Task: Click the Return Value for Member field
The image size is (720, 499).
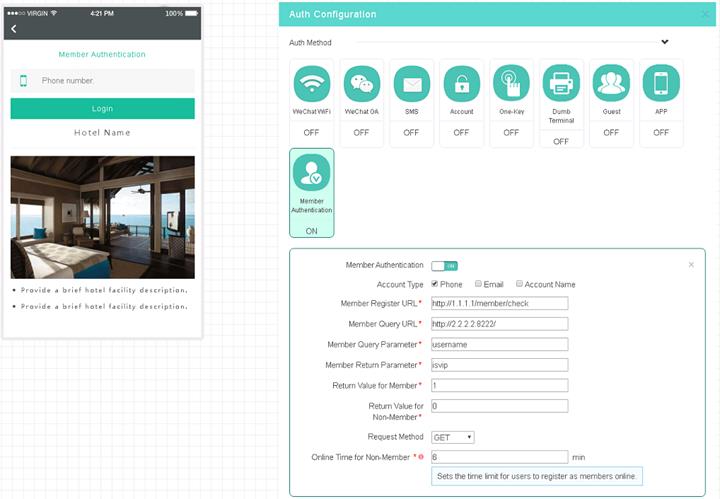Action: (500, 385)
